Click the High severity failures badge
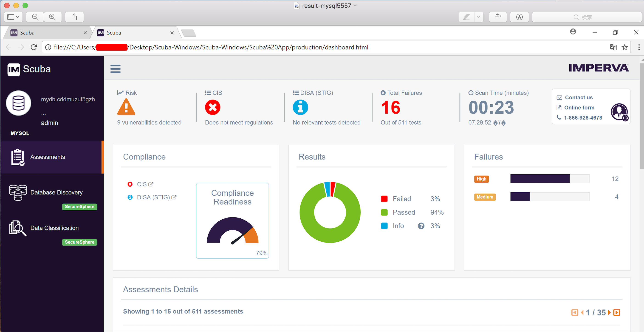This screenshot has height=332, width=644. 481,179
